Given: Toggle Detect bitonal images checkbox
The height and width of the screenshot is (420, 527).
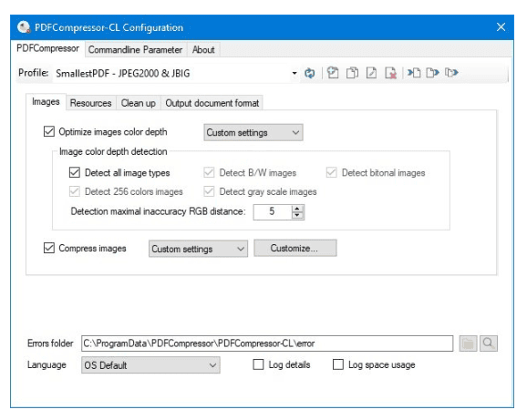Looking at the screenshot, I should pos(331,172).
